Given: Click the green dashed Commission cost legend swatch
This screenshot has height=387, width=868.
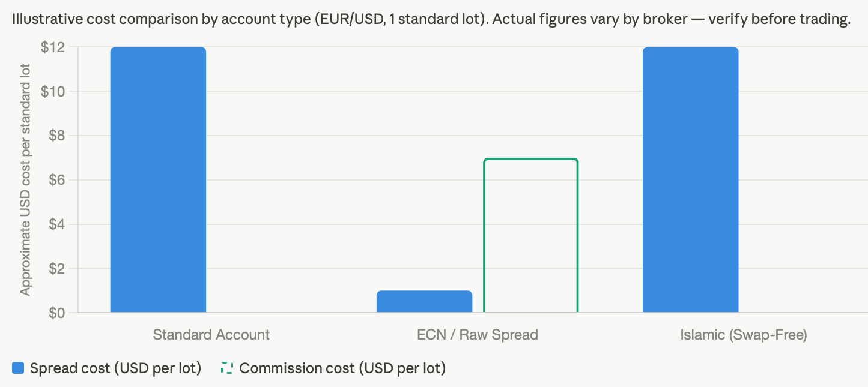Looking at the screenshot, I should click(x=227, y=368).
